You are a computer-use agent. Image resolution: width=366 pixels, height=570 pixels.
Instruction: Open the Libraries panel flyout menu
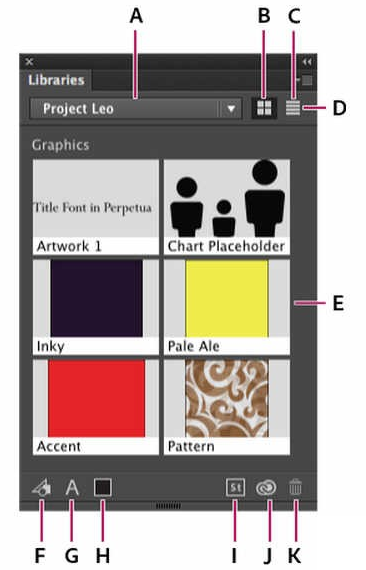click(306, 80)
